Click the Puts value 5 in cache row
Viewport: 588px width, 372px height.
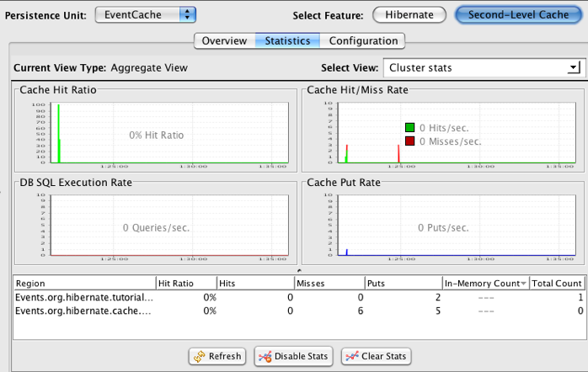click(437, 311)
